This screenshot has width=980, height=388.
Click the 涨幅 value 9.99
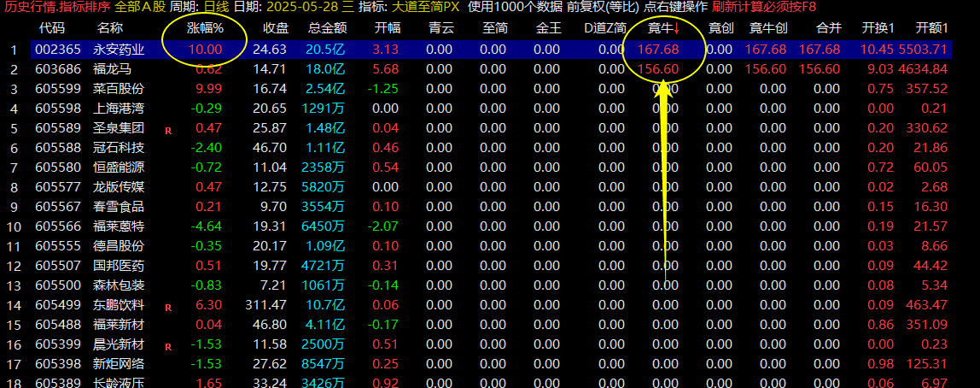[x=209, y=89]
